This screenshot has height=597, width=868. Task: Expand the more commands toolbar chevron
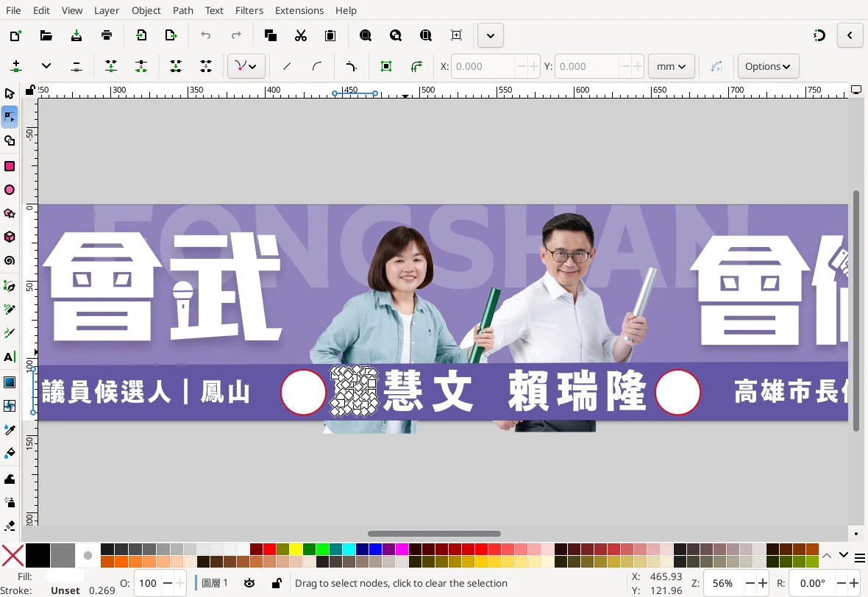491,35
